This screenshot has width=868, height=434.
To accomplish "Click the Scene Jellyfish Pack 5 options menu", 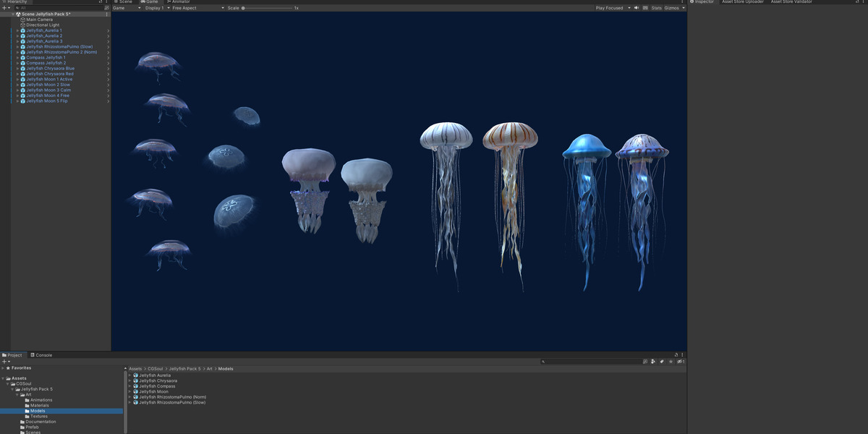I will point(107,14).
